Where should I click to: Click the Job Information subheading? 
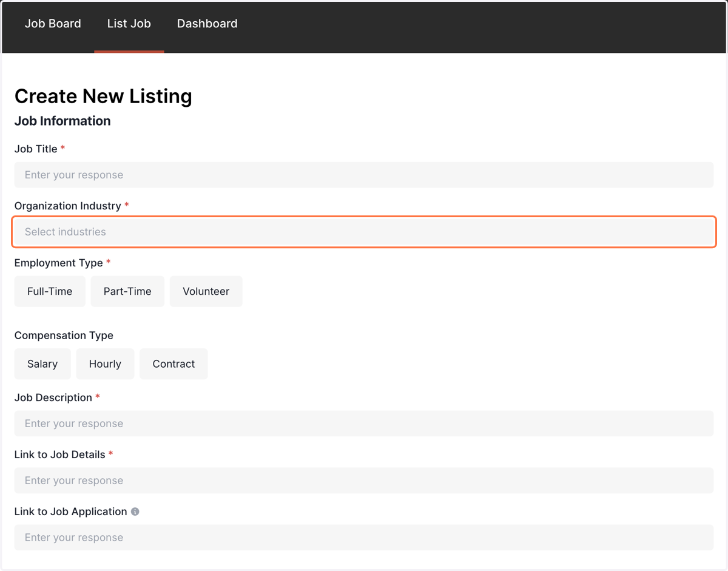point(62,121)
